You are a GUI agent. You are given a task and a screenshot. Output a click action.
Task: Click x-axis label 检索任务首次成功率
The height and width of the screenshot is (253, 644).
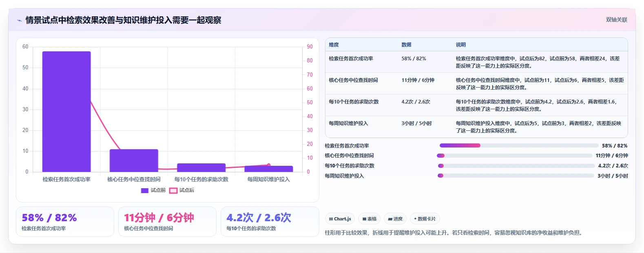coord(66,179)
